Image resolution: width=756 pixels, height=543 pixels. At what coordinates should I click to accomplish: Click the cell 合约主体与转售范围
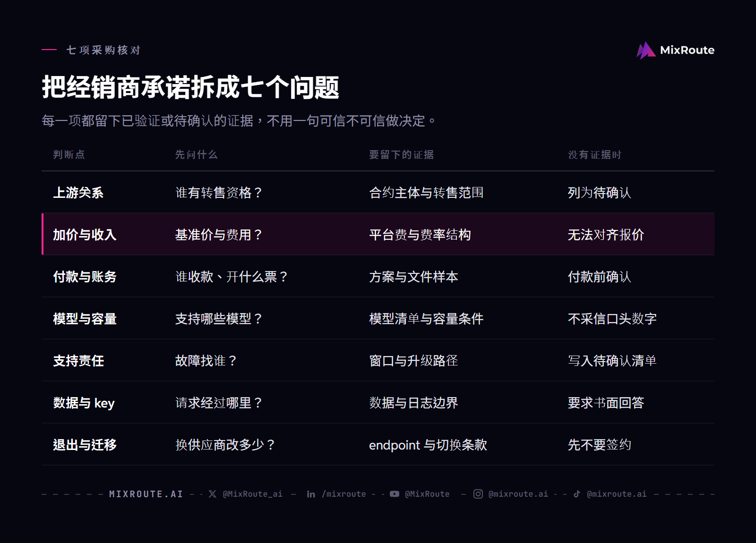click(x=426, y=193)
